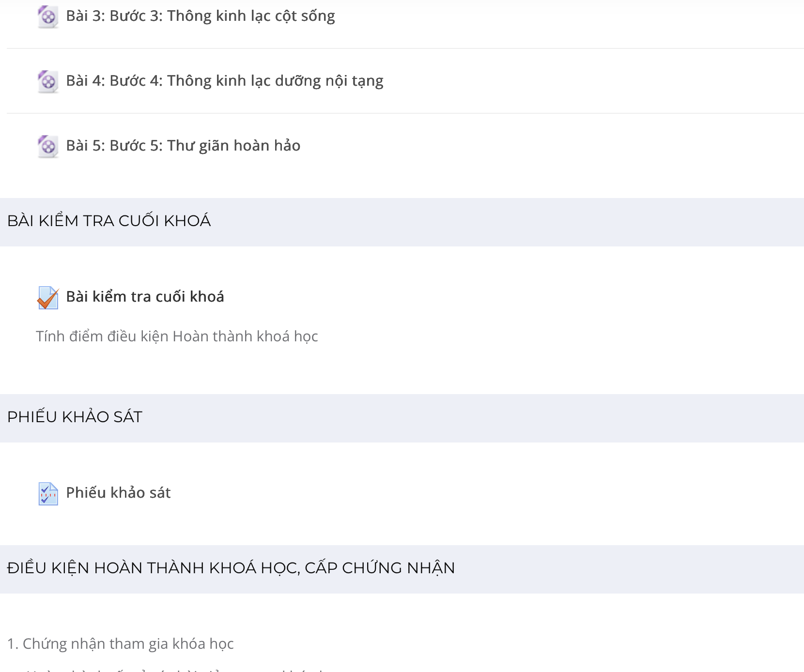Click the text 1. Chứng nhận tham gia khóa học
The image size is (804, 672).
121,643
